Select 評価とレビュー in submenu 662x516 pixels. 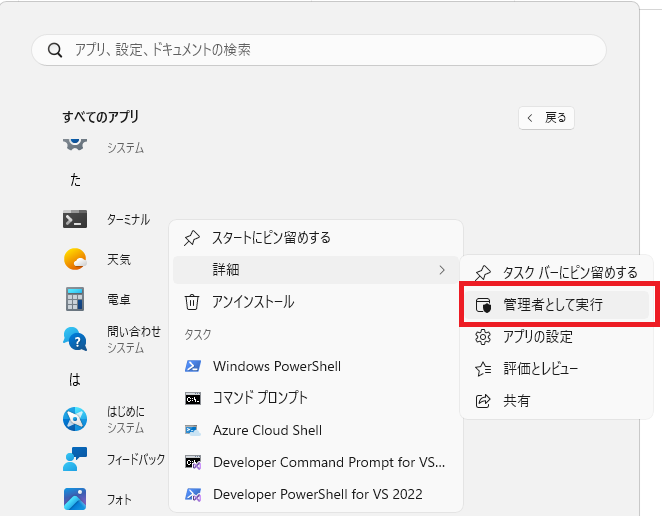556,369
